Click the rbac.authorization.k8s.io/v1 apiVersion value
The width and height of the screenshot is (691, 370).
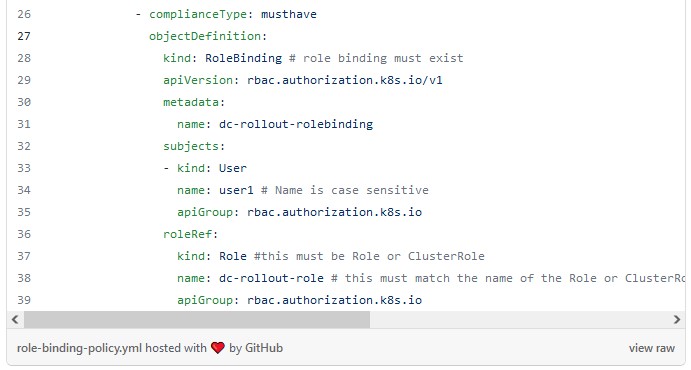coord(345,80)
